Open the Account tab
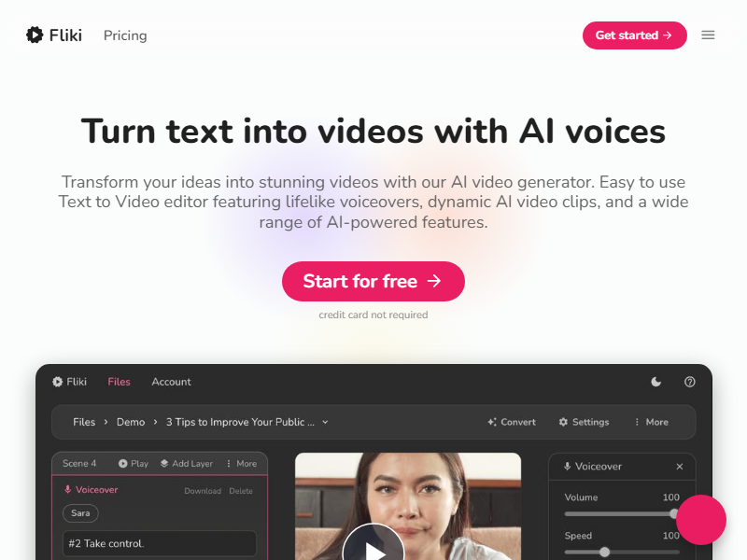This screenshot has width=747, height=560. pyautogui.click(x=172, y=382)
